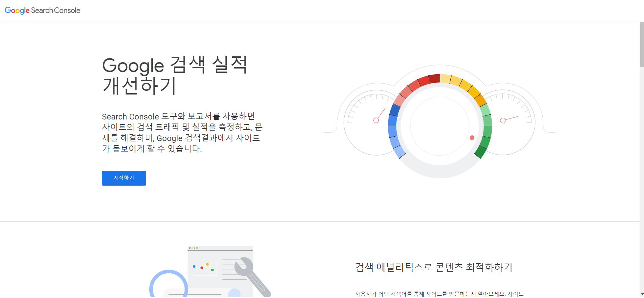Image resolution: width=644 pixels, height=298 pixels.
Task: Click the Google Search Console logo
Action: (x=43, y=10)
